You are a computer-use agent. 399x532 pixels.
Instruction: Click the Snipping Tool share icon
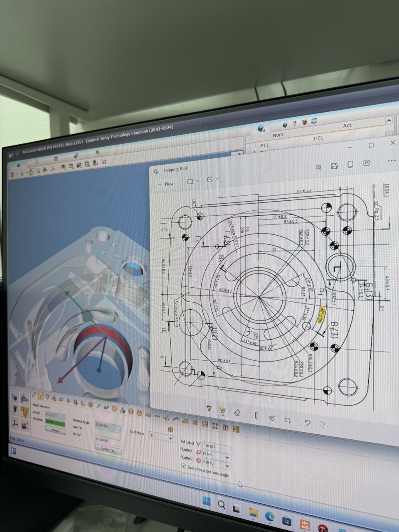click(x=367, y=163)
